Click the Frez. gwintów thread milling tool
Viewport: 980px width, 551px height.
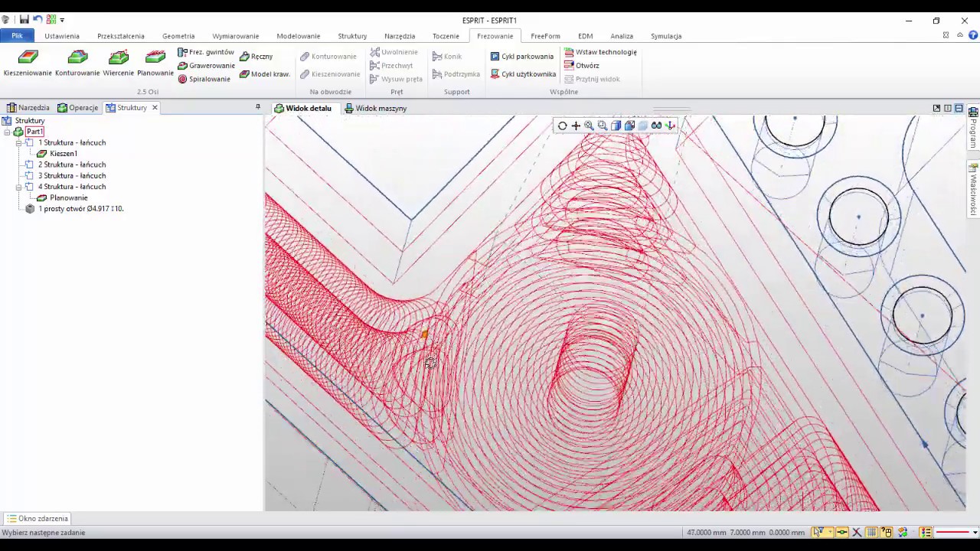click(206, 52)
